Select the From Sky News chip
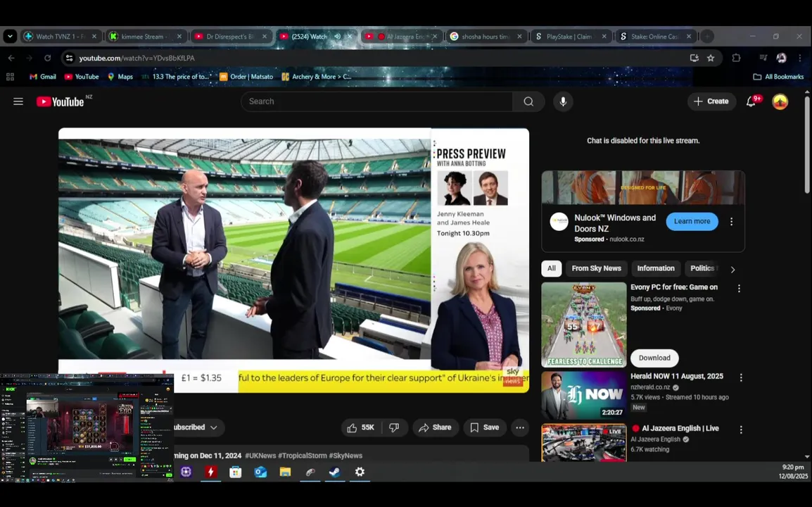 coord(596,268)
